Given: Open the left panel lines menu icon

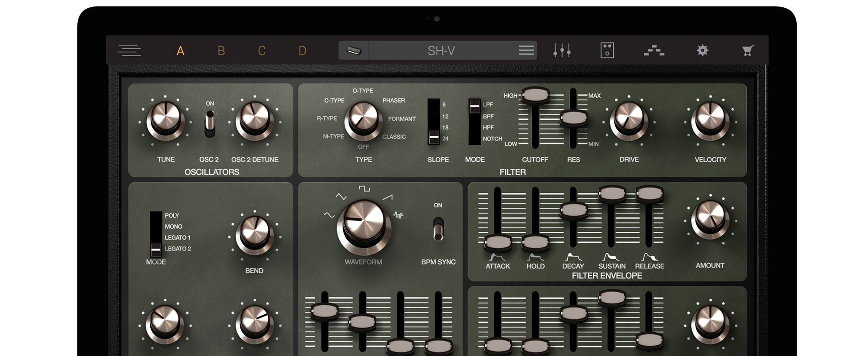Looking at the screenshot, I should click(x=129, y=50).
